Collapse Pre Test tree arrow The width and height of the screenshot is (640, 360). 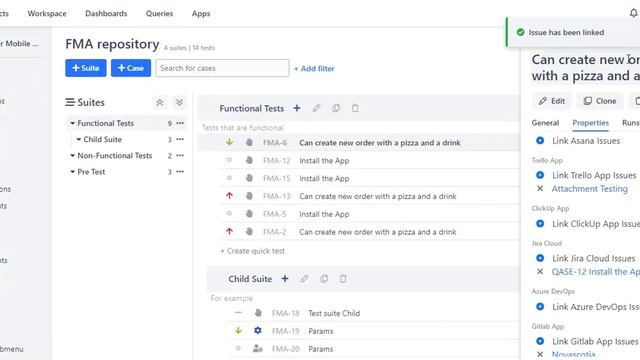72,172
